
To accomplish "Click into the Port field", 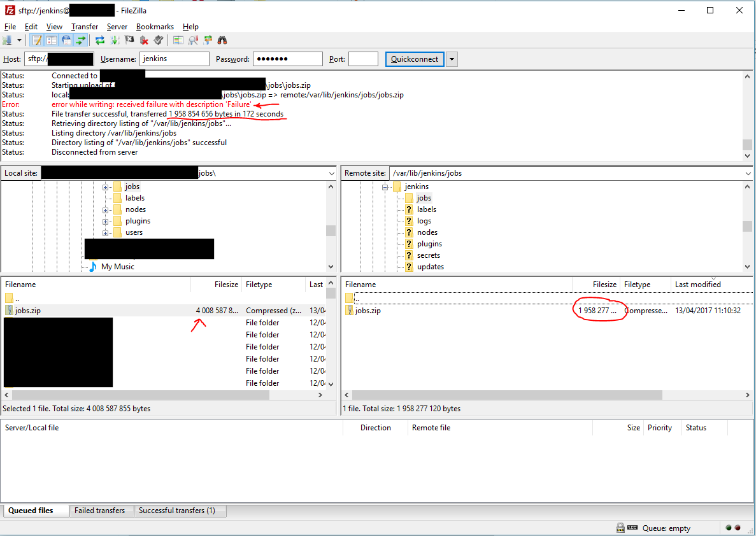I will [363, 59].
